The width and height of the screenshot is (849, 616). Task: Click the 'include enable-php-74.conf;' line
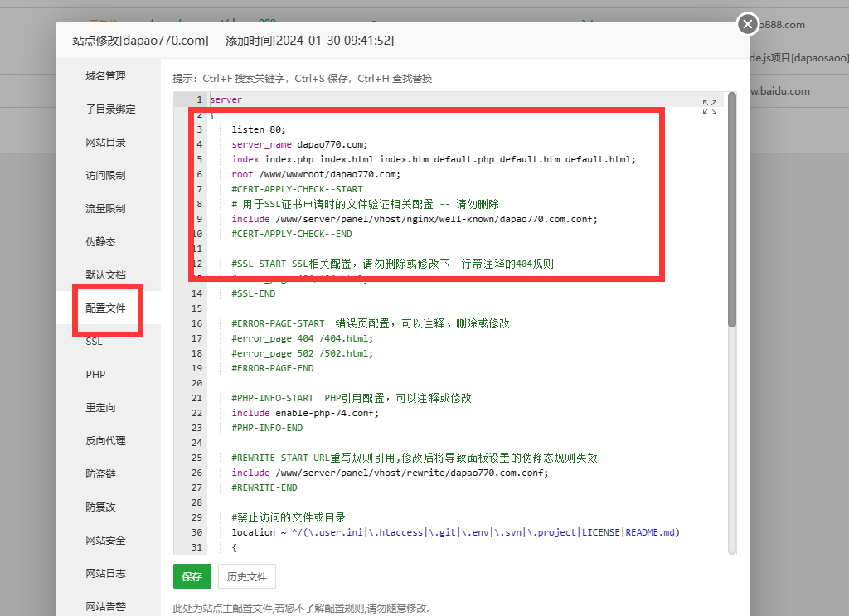tap(305, 413)
